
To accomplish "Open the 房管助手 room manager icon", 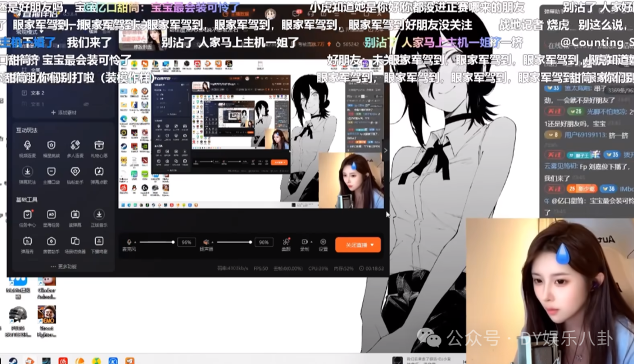I will (x=51, y=241).
